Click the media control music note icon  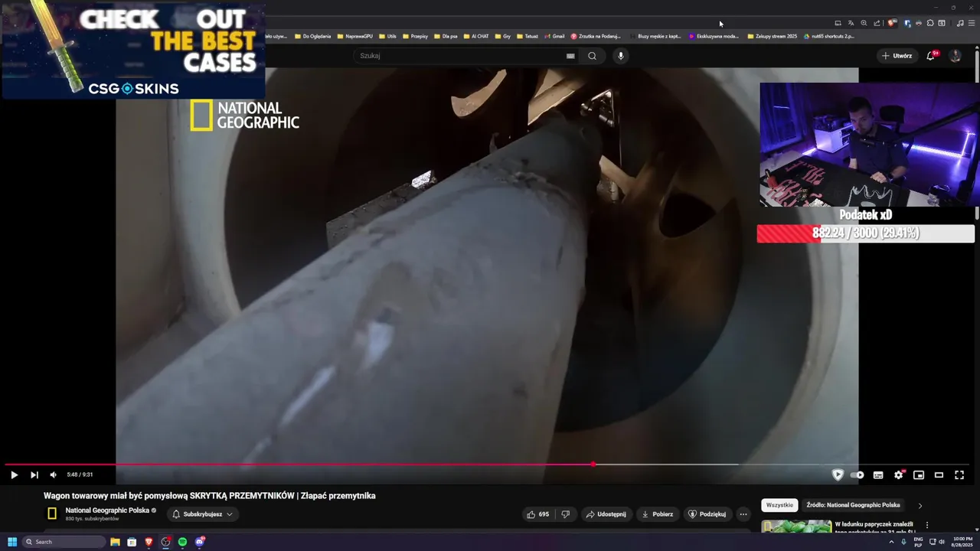coord(960,23)
